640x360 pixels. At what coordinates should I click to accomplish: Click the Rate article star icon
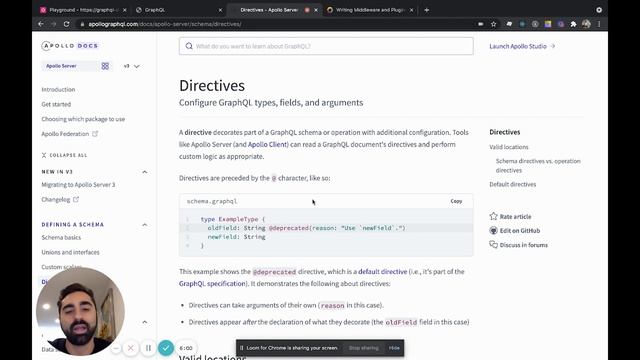pos(493,216)
